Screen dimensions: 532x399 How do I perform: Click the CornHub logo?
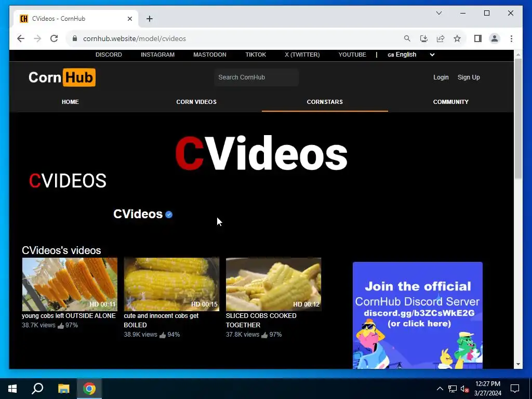click(62, 77)
